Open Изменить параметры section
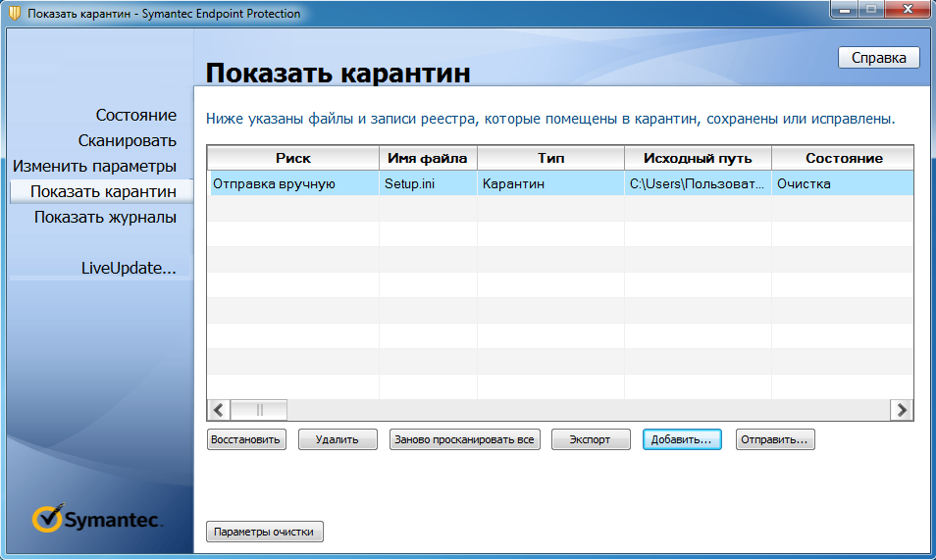The width and height of the screenshot is (936, 560). 95,166
